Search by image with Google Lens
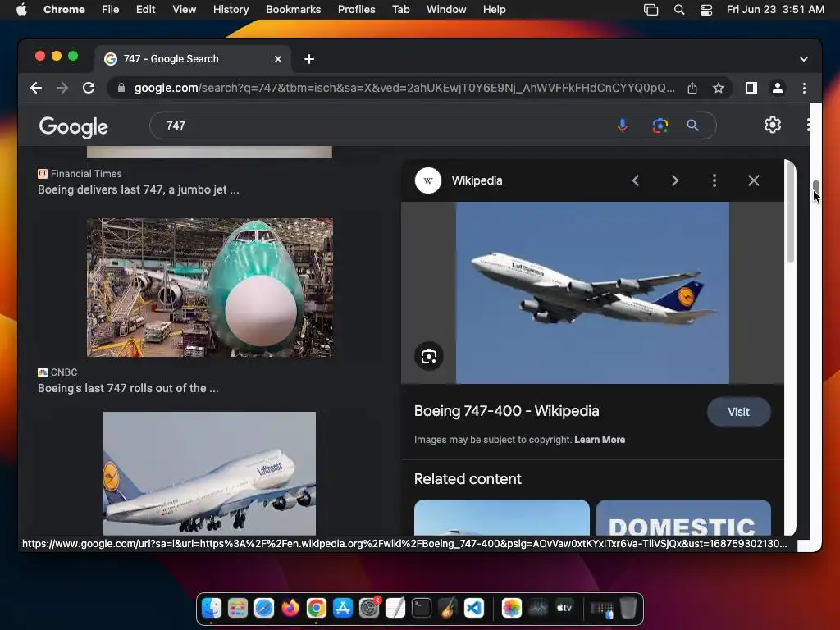The image size is (840, 630). point(660,126)
